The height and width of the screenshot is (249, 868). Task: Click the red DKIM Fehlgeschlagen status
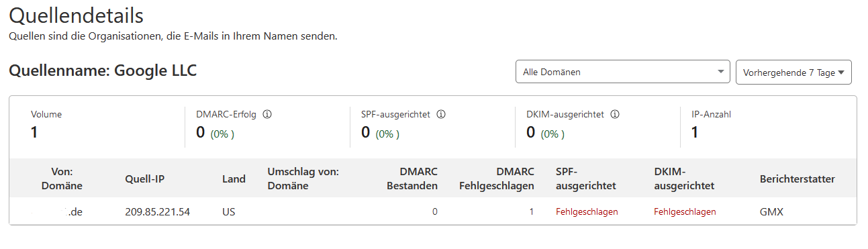coord(685,211)
